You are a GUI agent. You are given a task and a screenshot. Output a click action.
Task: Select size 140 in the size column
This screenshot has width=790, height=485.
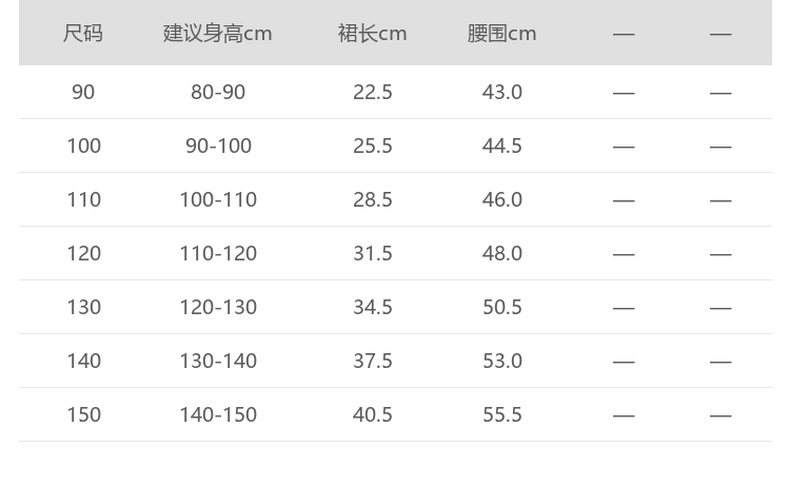point(84,361)
